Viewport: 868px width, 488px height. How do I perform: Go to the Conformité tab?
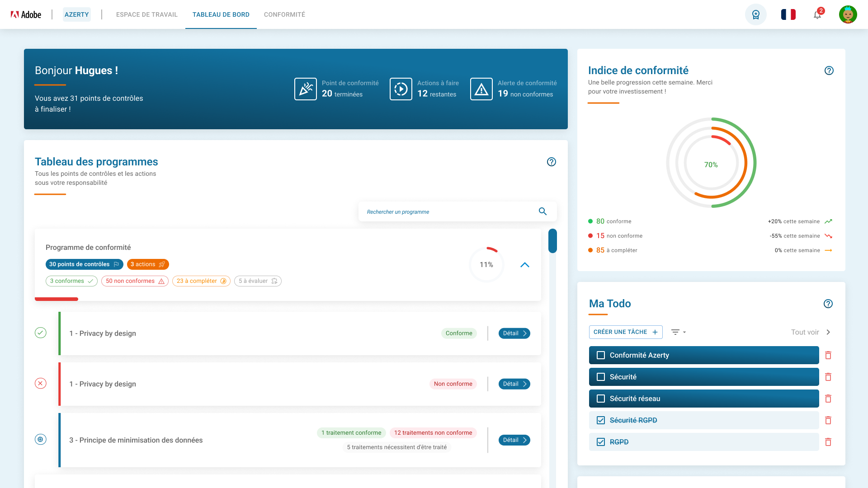click(x=285, y=14)
